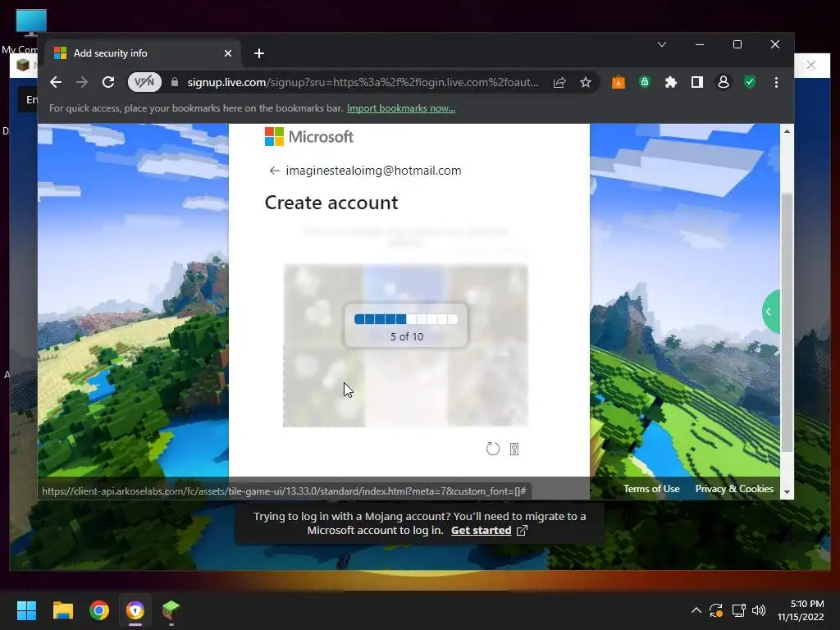Select the Add security info tab

pos(143,53)
